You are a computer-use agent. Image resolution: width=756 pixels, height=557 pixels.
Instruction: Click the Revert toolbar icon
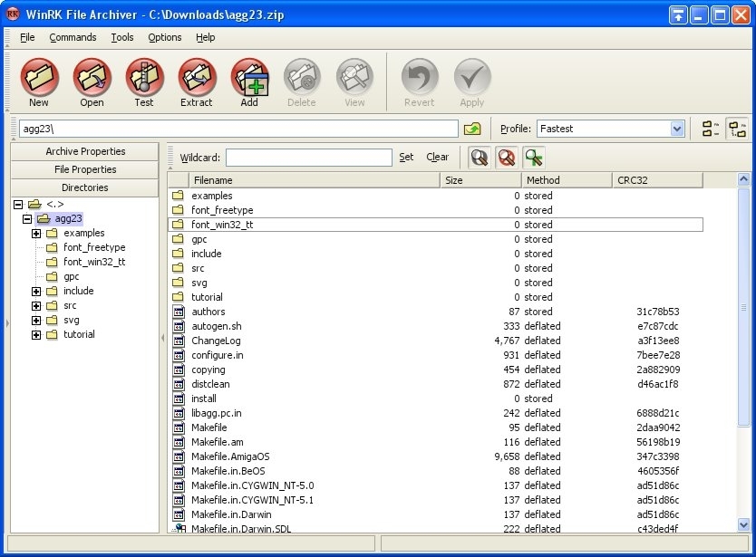pyautogui.click(x=420, y=77)
